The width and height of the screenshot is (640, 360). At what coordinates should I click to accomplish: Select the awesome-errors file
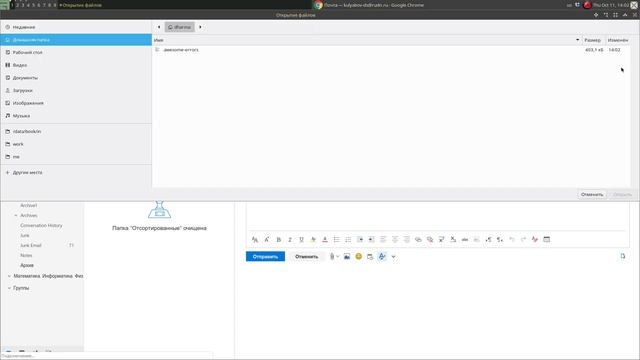pos(181,50)
